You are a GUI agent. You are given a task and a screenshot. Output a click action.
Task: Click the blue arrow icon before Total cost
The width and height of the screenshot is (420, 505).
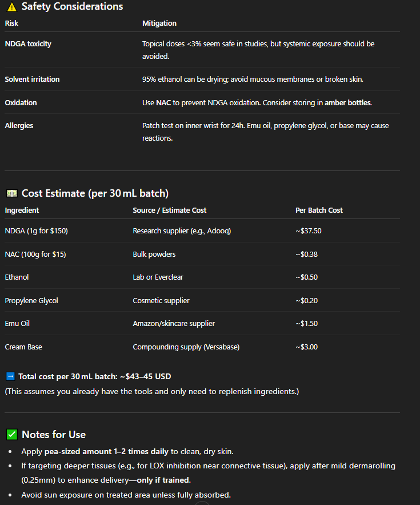click(x=11, y=376)
